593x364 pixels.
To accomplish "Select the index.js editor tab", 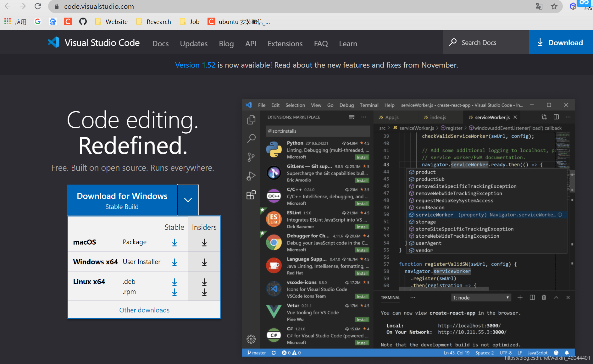I will (x=441, y=117).
